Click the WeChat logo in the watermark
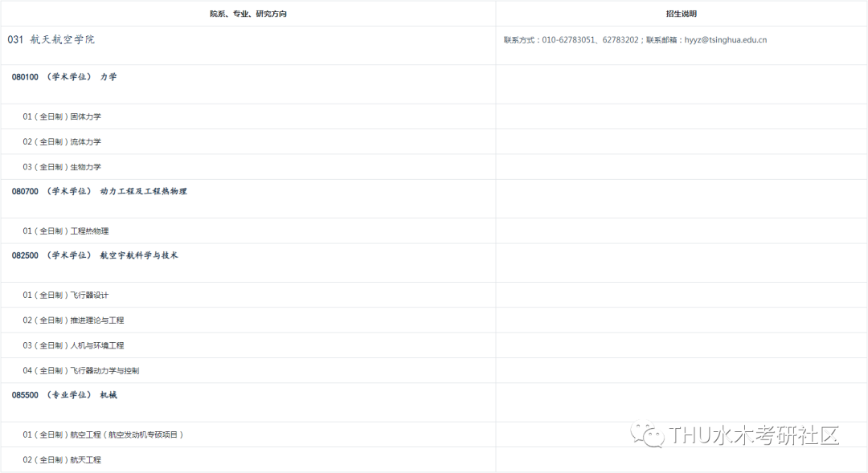This screenshot has width=868, height=473. (646, 436)
